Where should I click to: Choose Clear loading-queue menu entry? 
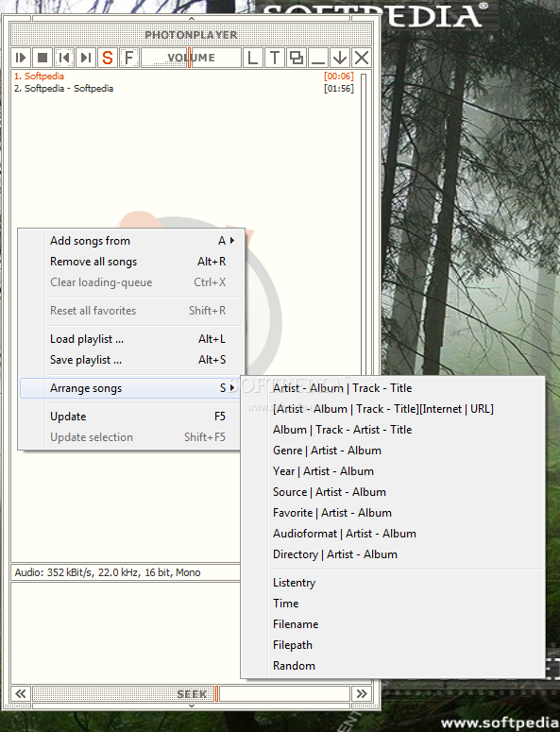[x=131, y=282]
